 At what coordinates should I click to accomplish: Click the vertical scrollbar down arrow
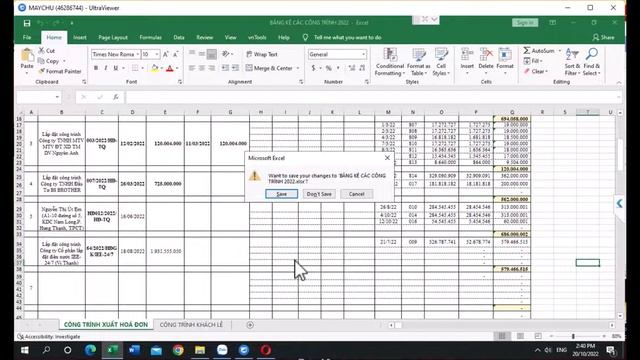[x=620, y=316]
